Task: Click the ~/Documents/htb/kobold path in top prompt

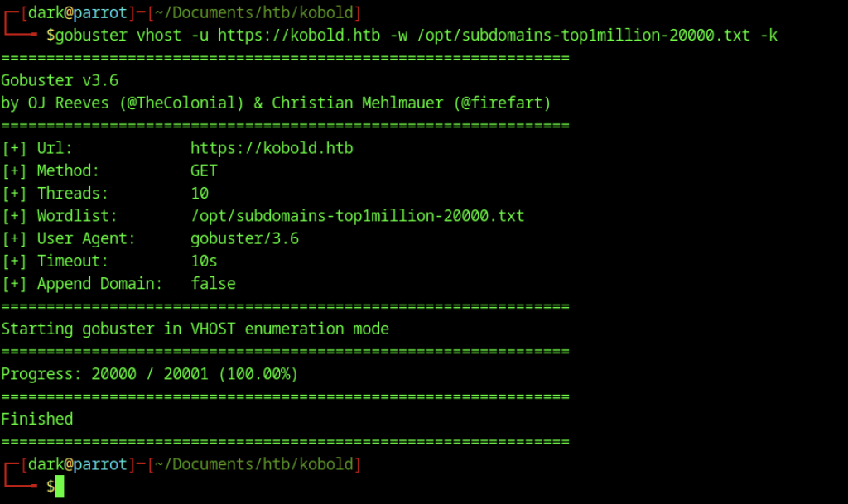Action: (x=253, y=12)
